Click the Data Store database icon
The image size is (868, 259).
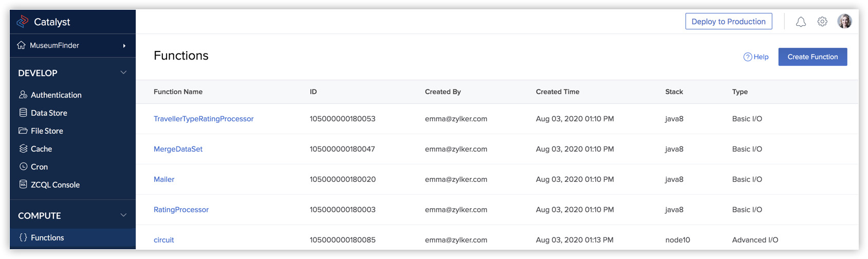(23, 113)
